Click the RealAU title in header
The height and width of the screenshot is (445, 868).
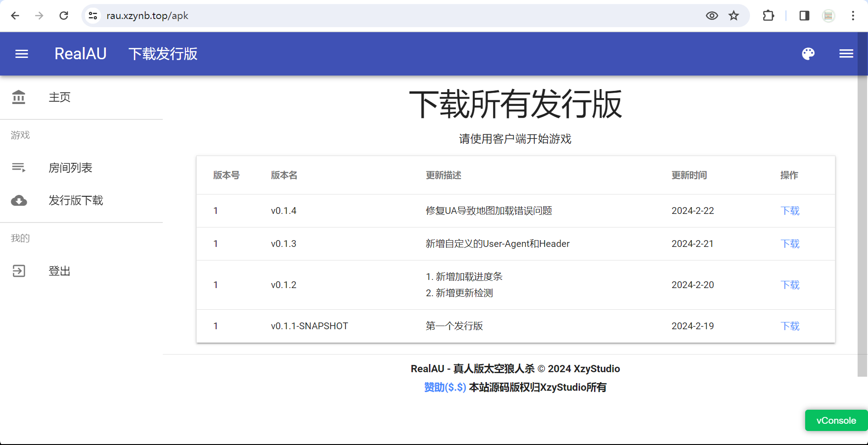click(x=80, y=54)
